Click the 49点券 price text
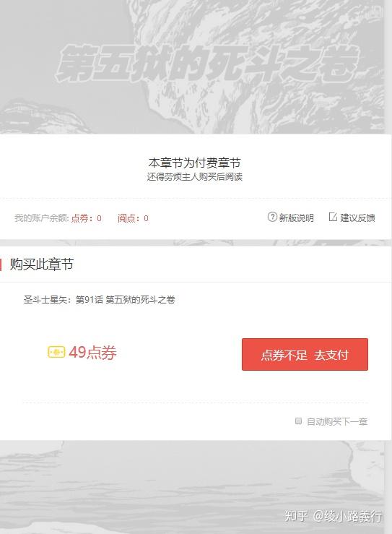Screen dimensions: 392x534 click(x=92, y=353)
